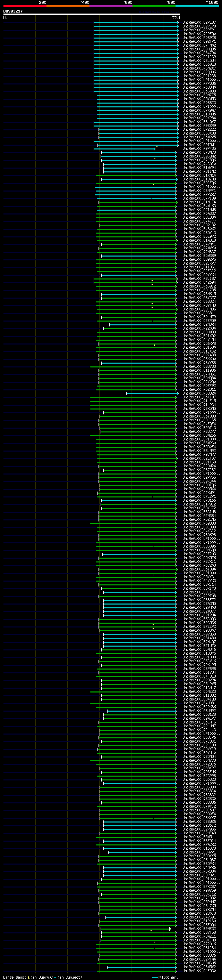Select the query name BB903257

(x=13, y=11)
